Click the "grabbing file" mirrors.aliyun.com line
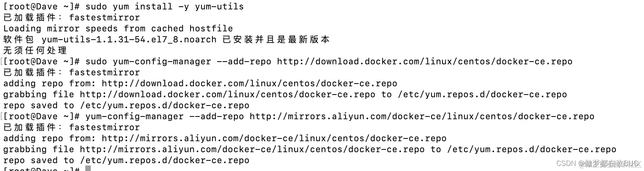Viewport: 644px width, 171px height. pyautogui.click(x=309, y=149)
